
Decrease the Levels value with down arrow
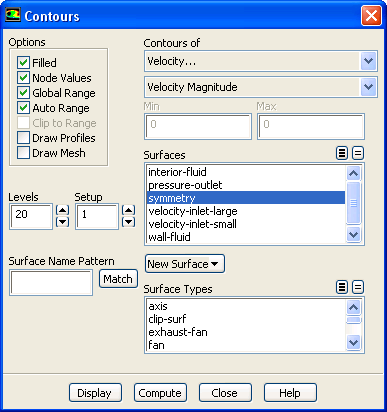62,222
